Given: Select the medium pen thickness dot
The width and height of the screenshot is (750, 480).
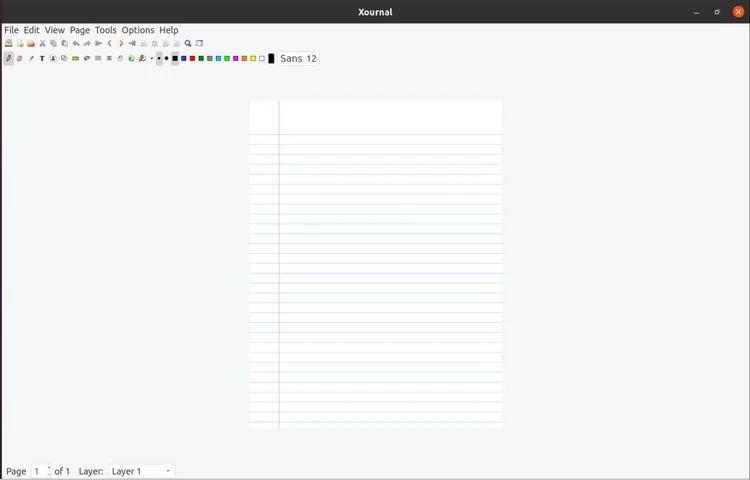Looking at the screenshot, I should (158, 59).
